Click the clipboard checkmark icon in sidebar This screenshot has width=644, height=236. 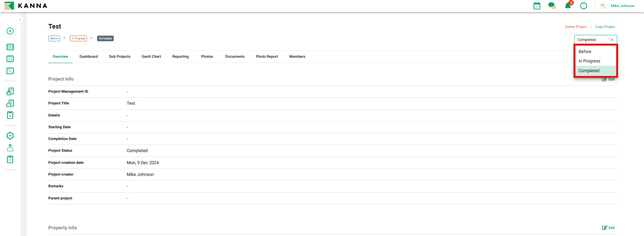pos(10,159)
